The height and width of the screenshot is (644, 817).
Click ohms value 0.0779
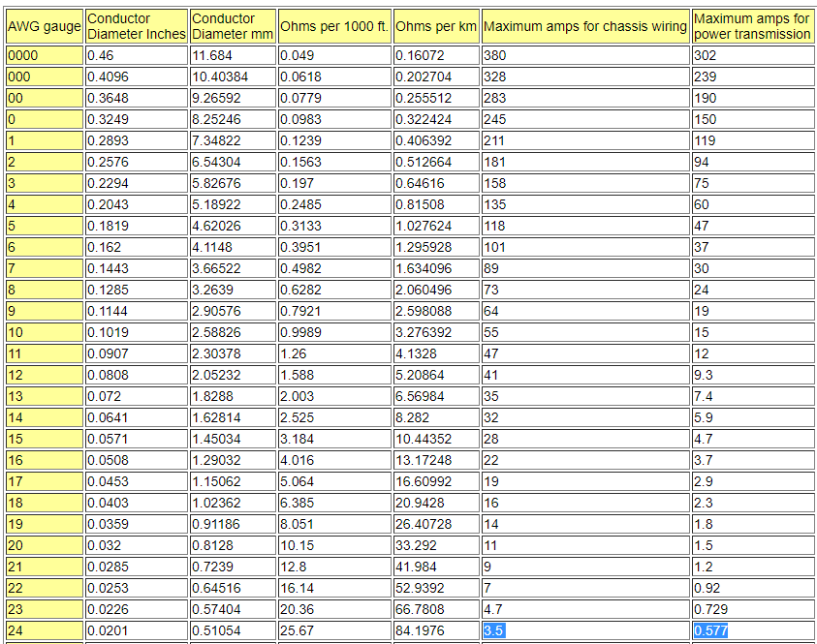coord(334,98)
